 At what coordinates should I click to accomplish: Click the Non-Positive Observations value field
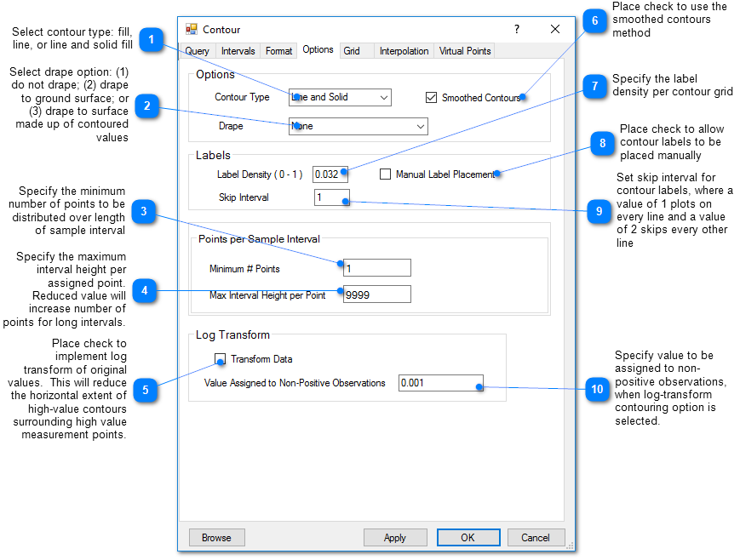click(440, 383)
